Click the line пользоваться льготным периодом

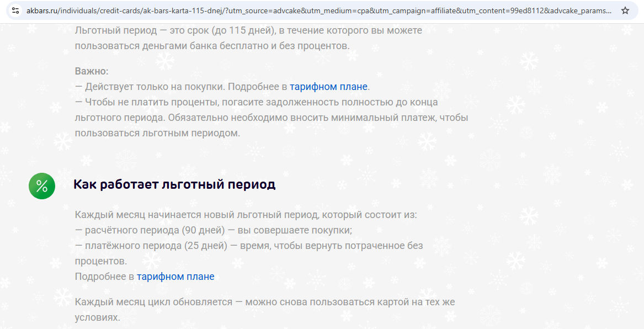tap(157, 133)
